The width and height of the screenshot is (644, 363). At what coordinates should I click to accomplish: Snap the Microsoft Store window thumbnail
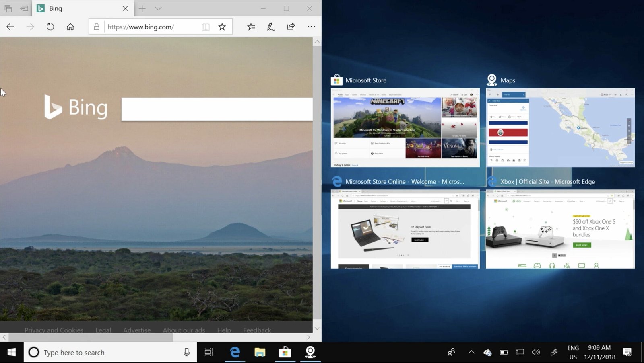(x=405, y=127)
